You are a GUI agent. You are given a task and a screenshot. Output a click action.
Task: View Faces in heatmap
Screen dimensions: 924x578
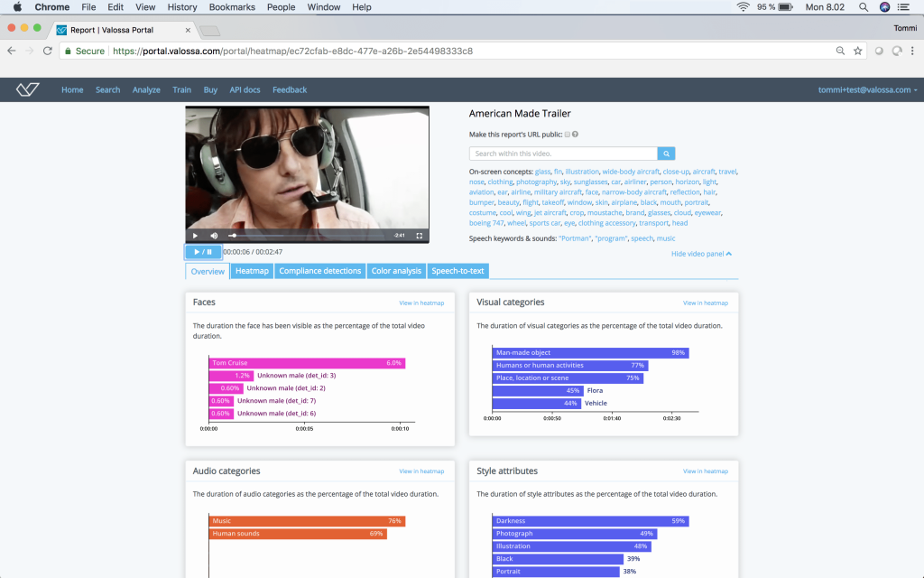tap(421, 303)
